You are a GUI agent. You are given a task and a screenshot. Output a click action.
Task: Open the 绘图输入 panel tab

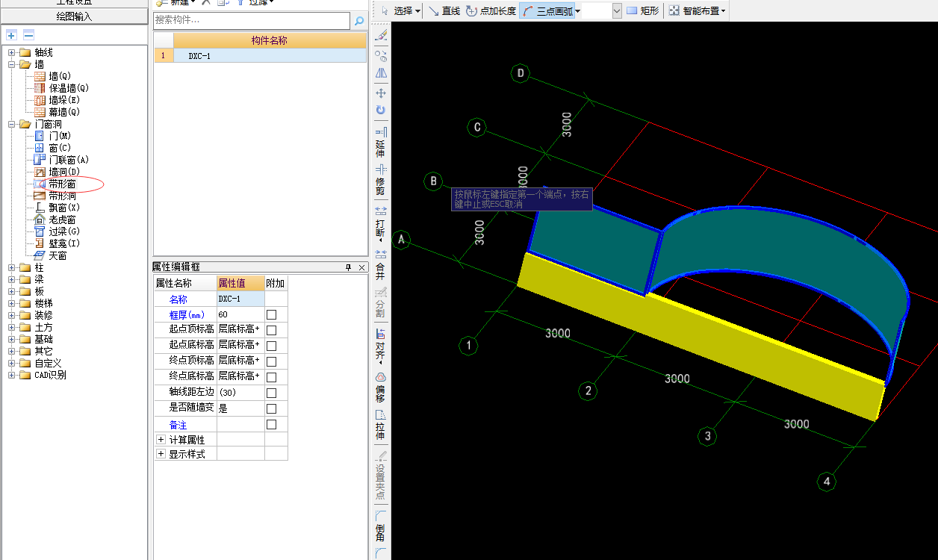[74, 16]
